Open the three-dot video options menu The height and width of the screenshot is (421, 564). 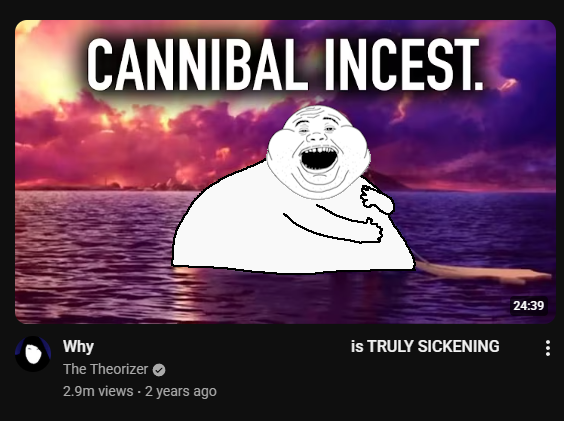547,348
